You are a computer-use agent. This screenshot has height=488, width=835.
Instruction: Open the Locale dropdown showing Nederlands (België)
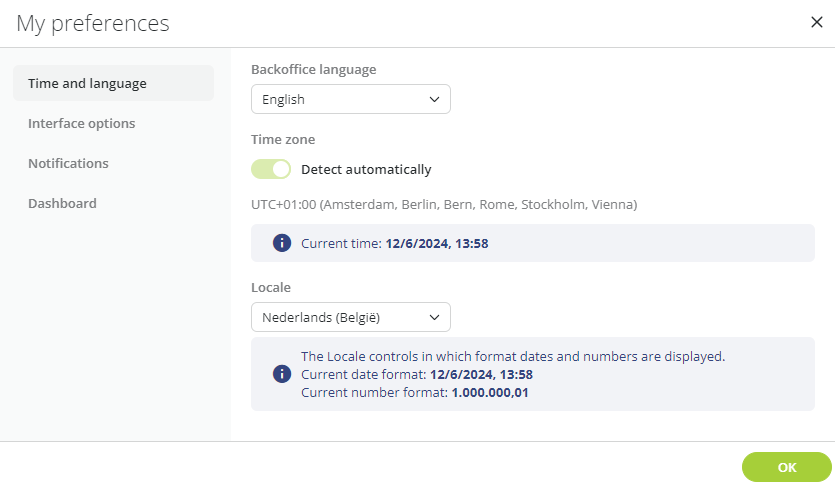point(351,317)
